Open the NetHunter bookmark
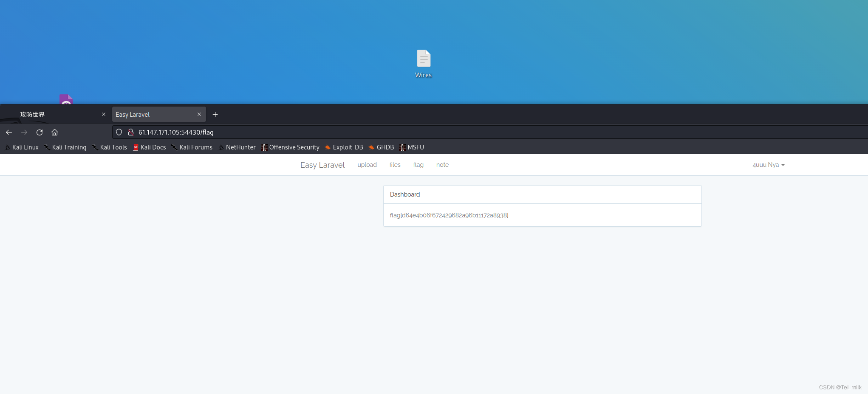The width and height of the screenshot is (868, 394). pos(237,147)
